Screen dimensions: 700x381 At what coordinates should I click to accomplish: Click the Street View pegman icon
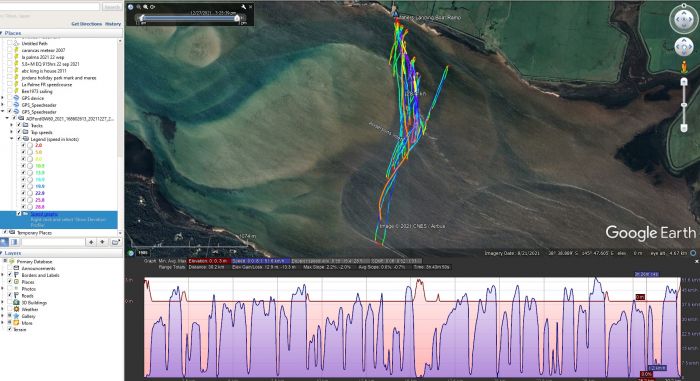coord(683,67)
